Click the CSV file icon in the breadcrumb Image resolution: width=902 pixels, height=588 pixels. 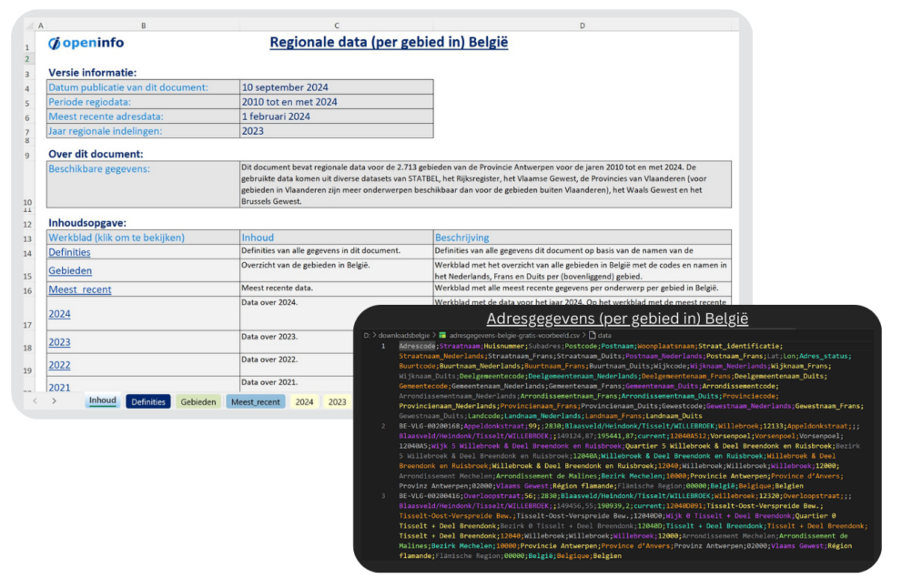[442, 335]
